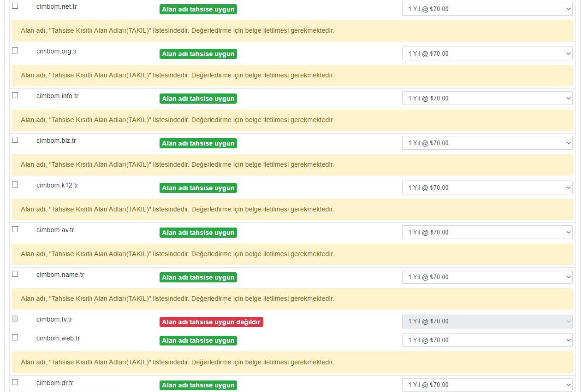The image size is (582, 392).
Task: Click the TAKIL warning notice under cimbom.k12.tr
Action: (292, 210)
